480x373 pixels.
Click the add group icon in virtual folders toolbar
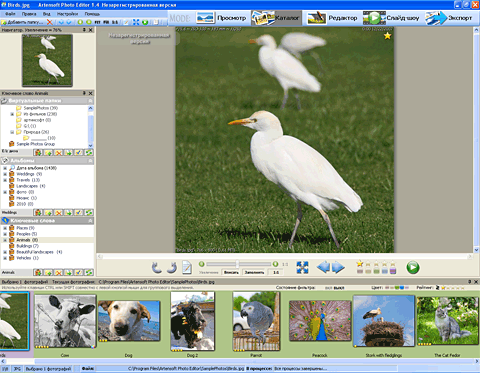tap(38, 153)
